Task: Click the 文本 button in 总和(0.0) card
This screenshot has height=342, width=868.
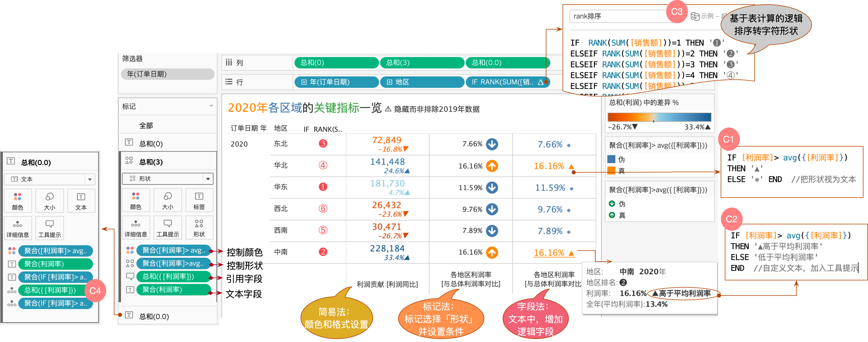Action: click(x=81, y=201)
